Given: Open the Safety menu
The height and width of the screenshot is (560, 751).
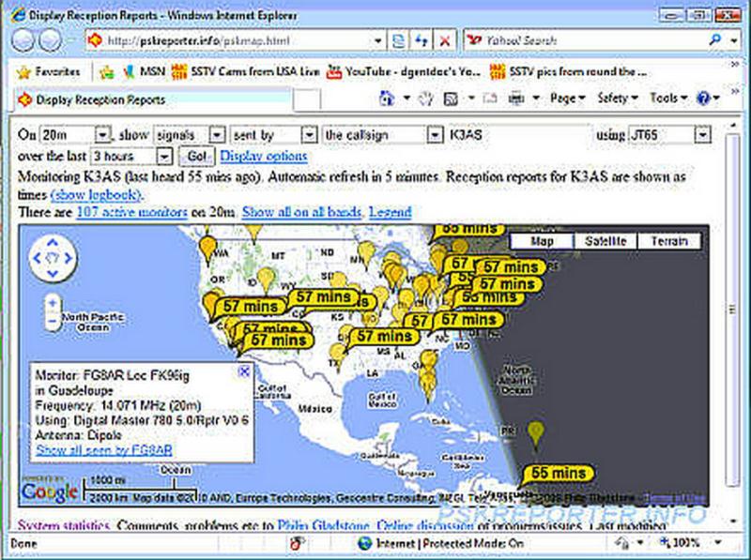Looking at the screenshot, I should pos(617,98).
